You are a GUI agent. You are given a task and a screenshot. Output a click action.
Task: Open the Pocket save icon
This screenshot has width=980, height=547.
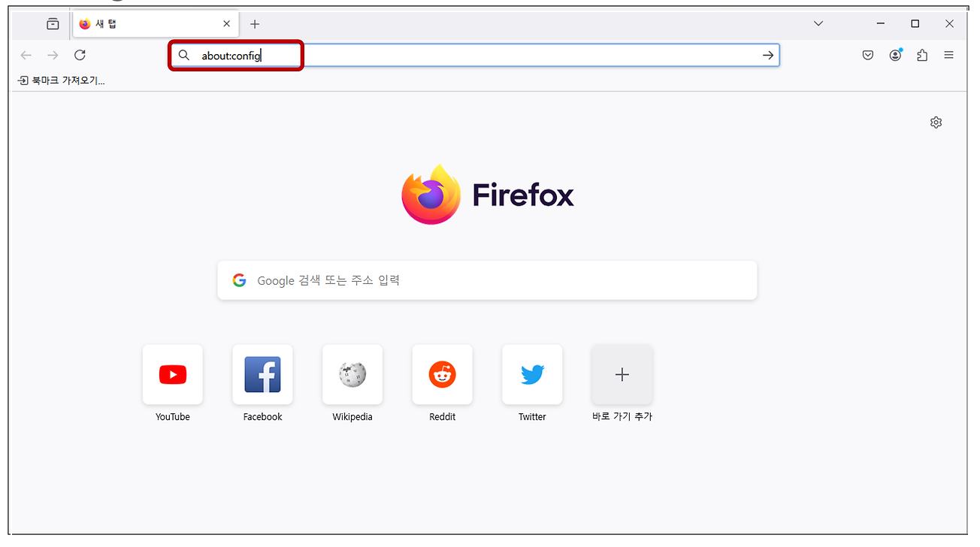click(x=868, y=55)
